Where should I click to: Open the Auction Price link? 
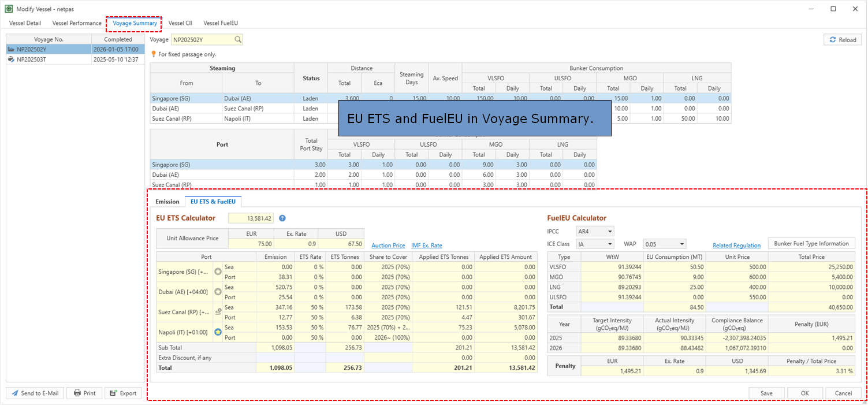[x=388, y=246]
